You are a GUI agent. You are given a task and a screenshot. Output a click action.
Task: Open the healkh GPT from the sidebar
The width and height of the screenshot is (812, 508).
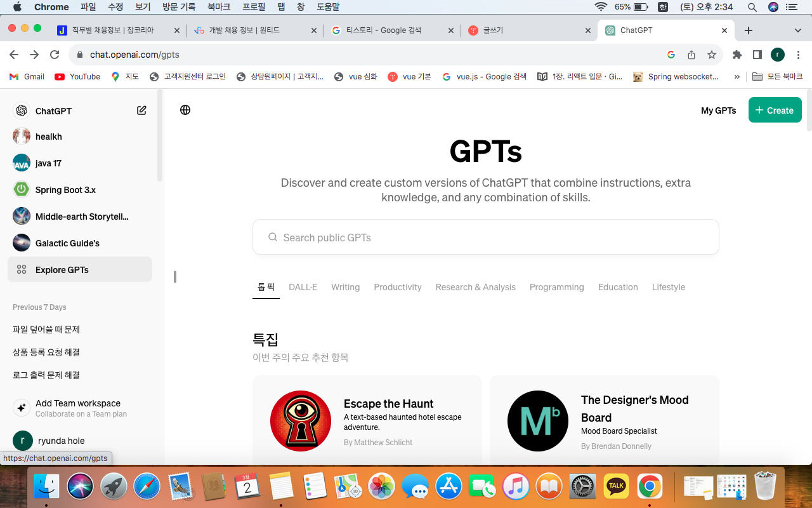click(80, 137)
